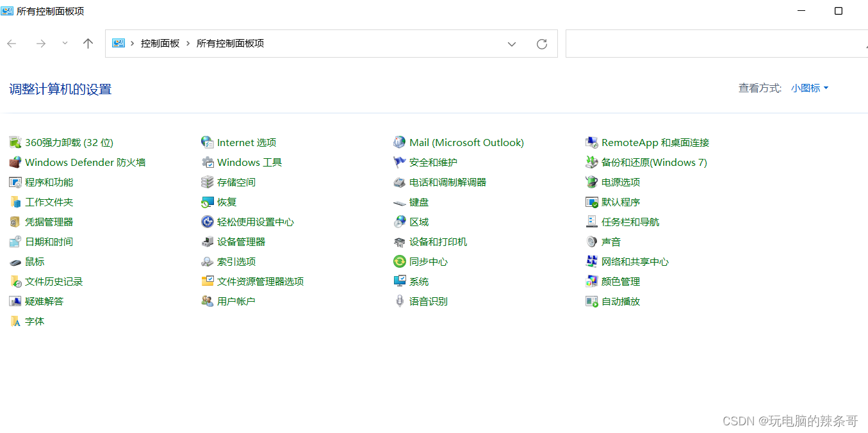The image size is (868, 433).
Task: Go back with the back arrow
Action: [x=12, y=44]
